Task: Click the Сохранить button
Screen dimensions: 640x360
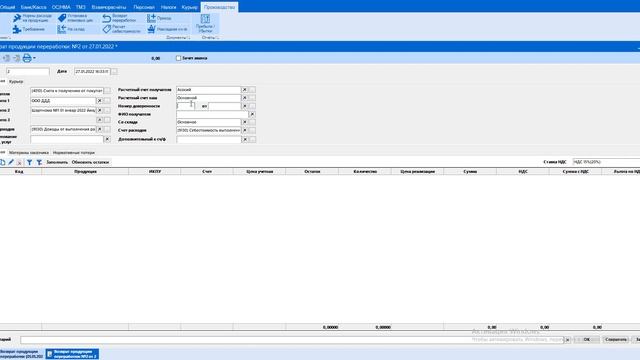Action: 616,340
